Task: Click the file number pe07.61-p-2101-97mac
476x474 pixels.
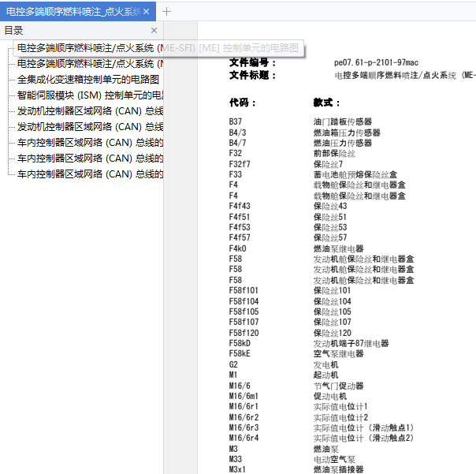Action: click(x=376, y=62)
